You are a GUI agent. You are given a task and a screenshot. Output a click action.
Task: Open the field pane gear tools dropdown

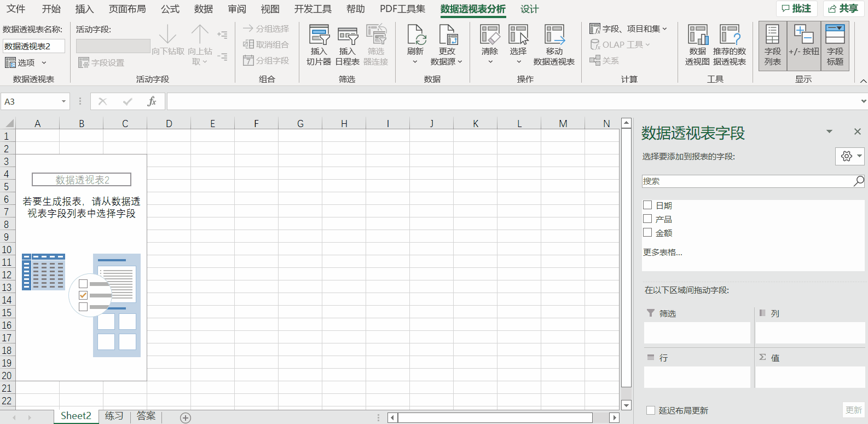point(849,156)
